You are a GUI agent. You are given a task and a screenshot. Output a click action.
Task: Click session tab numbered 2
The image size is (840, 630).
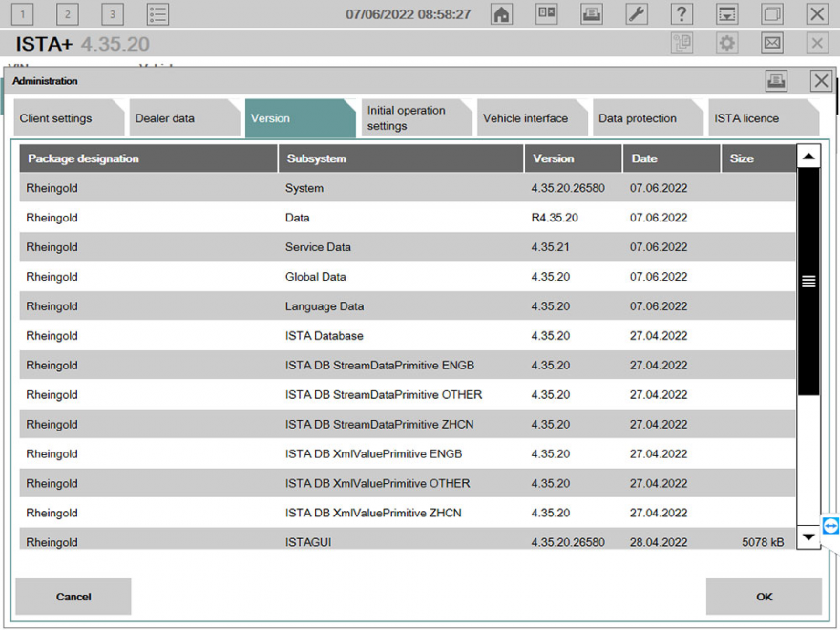(67, 14)
